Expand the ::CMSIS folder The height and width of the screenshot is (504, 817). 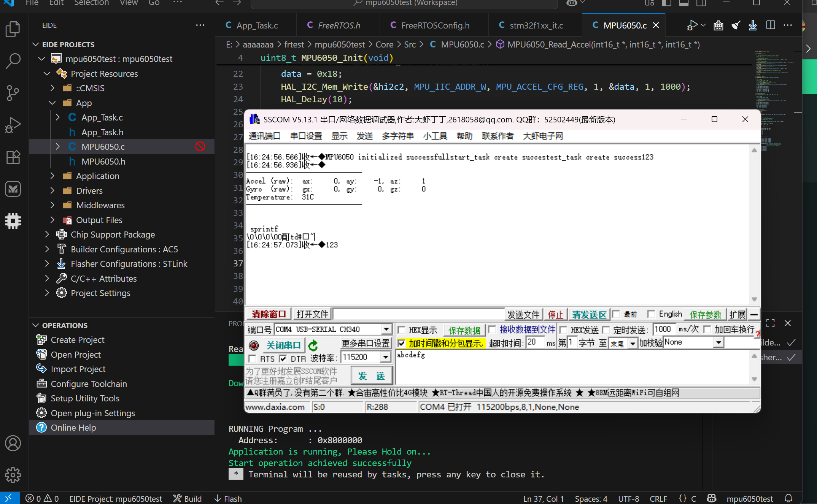click(52, 88)
